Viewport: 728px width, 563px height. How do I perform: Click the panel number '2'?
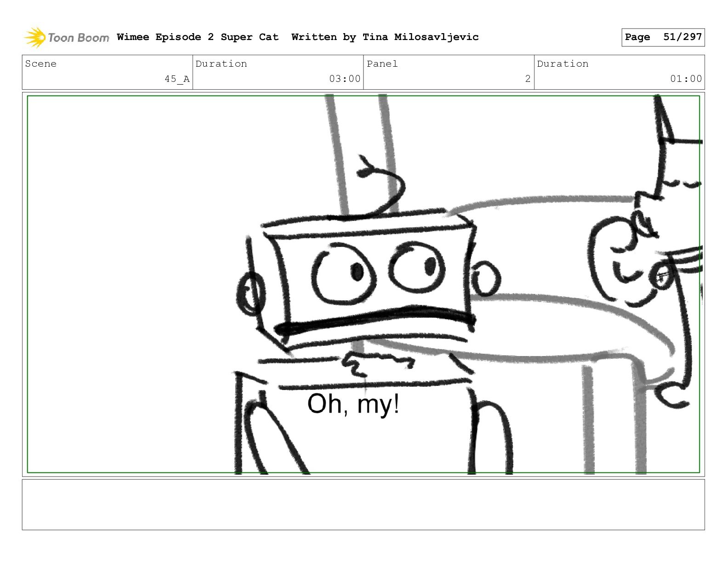528,79
